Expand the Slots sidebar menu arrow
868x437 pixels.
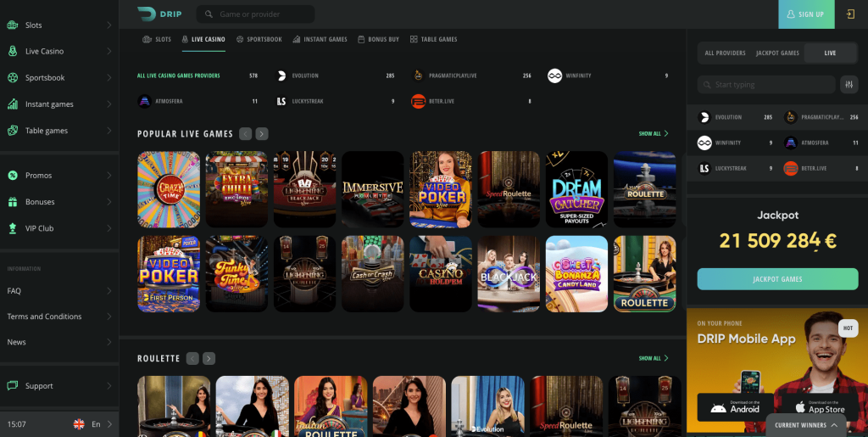tap(109, 25)
